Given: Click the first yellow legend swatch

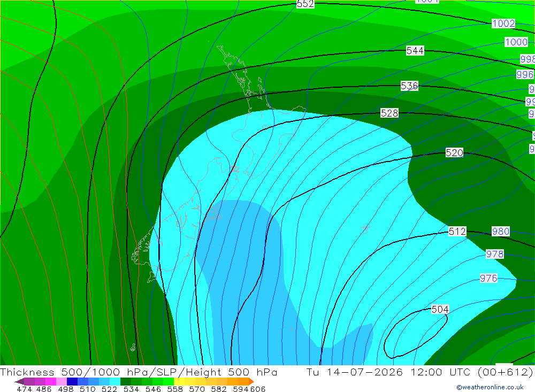Looking at the screenshot, I should 179,381.
